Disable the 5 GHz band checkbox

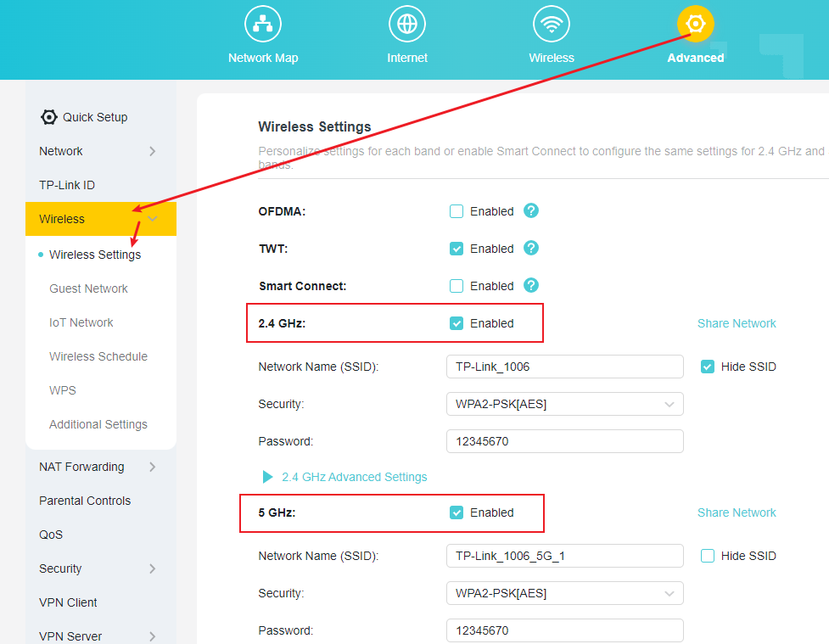click(457, 512)
